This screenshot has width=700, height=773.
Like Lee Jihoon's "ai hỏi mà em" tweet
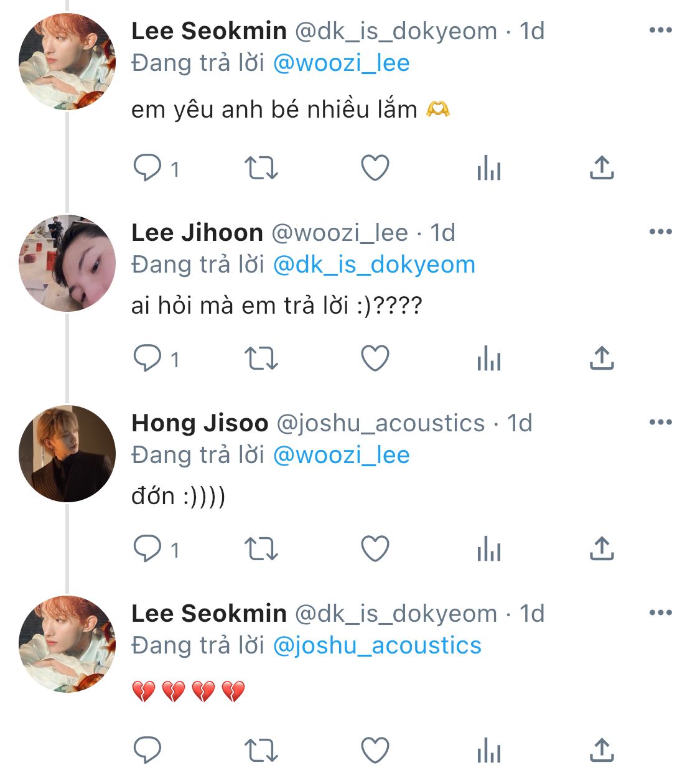tap(375, 358)
